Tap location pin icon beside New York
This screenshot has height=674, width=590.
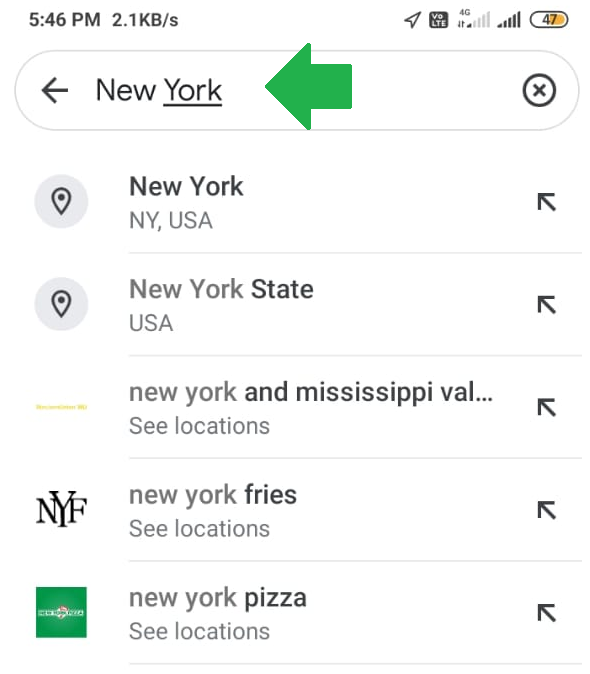coord(61,201)
